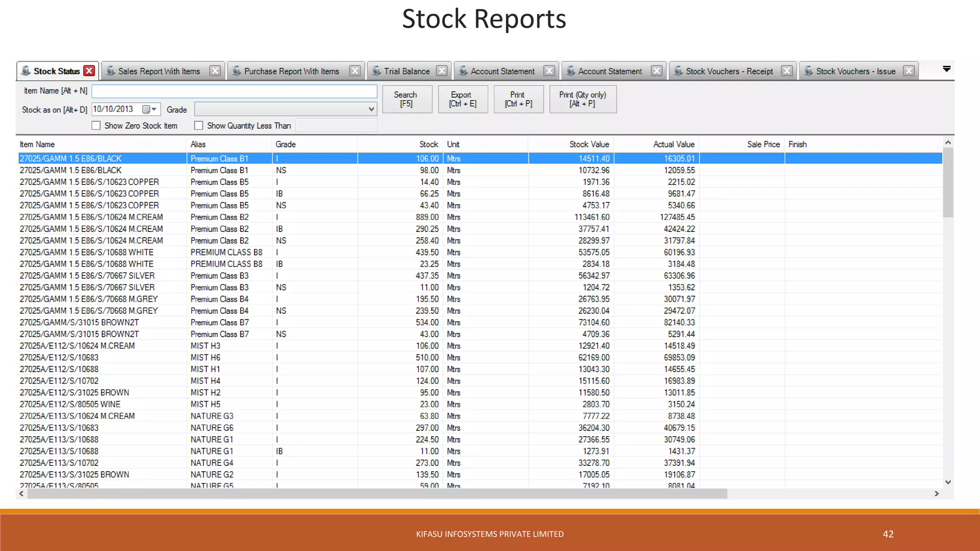Tick Show Quantity Less Than checkbox
This screenshot has width=980, height=551.
(199, 125)
